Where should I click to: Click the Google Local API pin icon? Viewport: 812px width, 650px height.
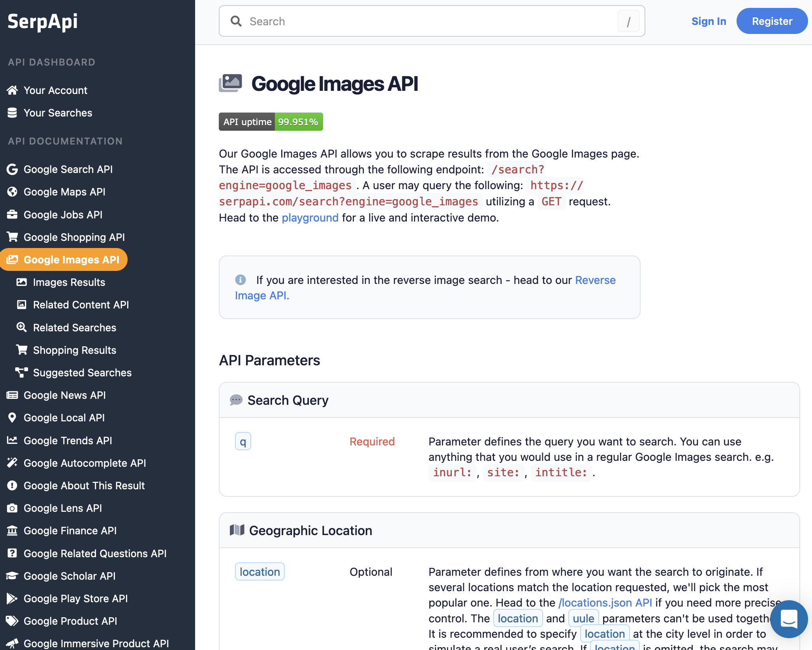pos(12,418)
